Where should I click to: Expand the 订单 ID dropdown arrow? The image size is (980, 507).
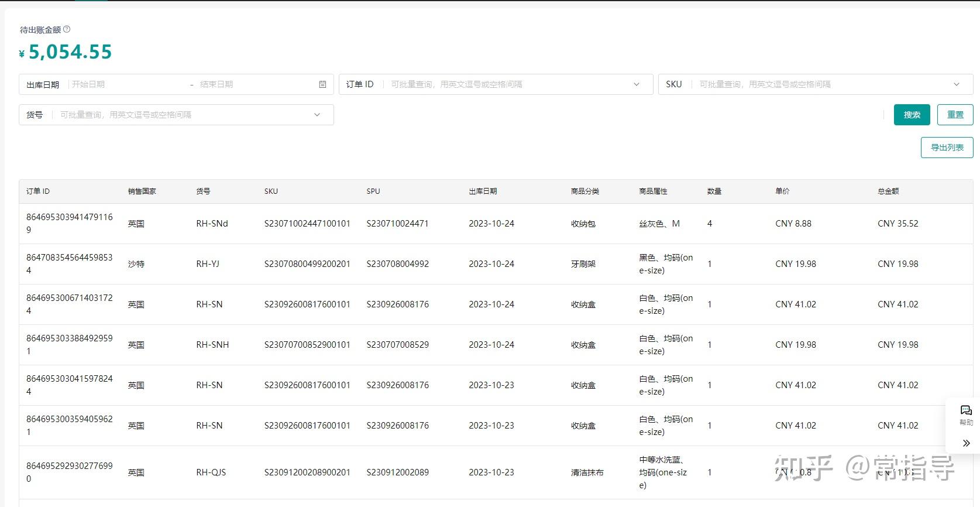pos(637,84)
